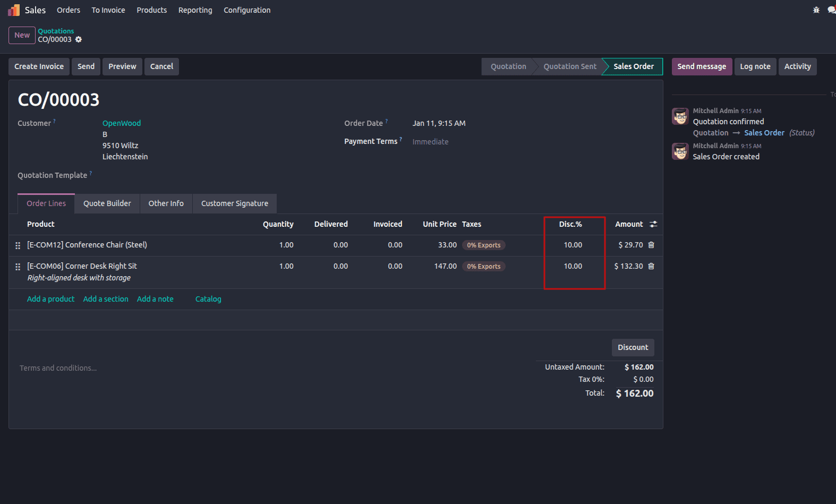This screenshot has height=504, width=836.
Task: Open the gear menu beside CO/00003
Action: point(79,39)
